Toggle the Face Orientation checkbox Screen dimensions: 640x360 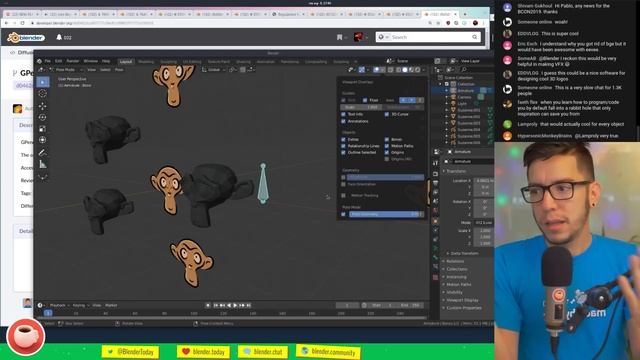pyautogui.click(x=343, y=184)
